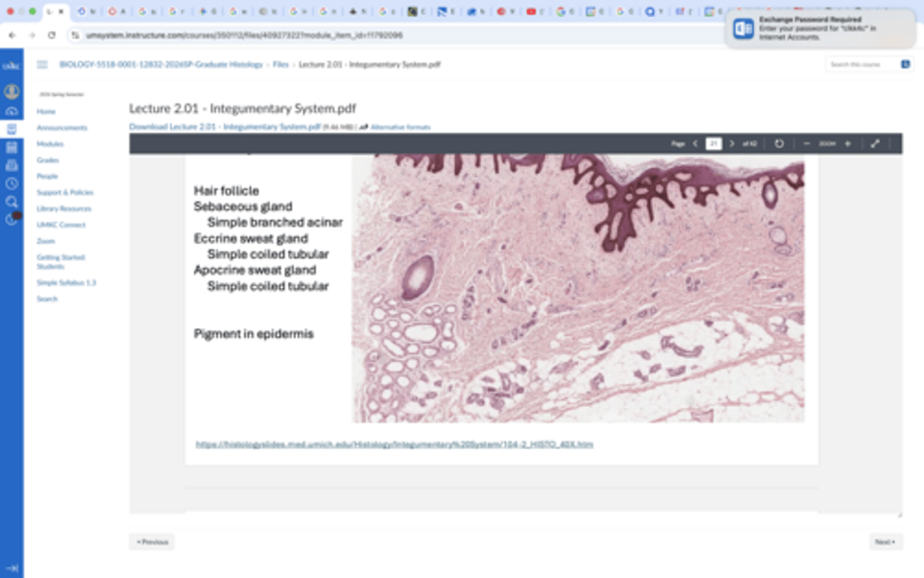Click the "Simple branched acinar" text on the slide
The image size is (924, 578).
(x=275, y=222)
